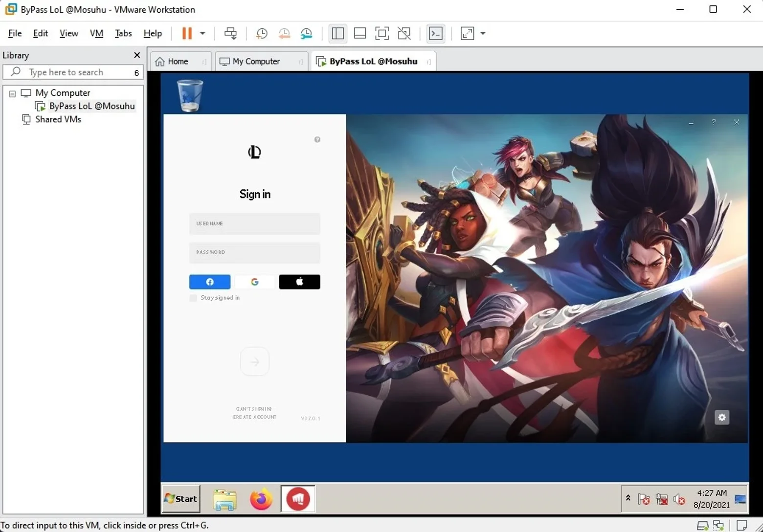Click the Riot client question mark button
The width and height of the screenshot is (763, 532).
coord(714,122)
